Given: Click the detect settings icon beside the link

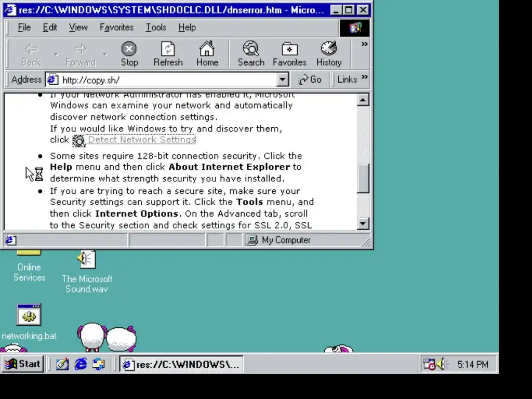Looking at the screenshot, I should [x=79, y=140].
